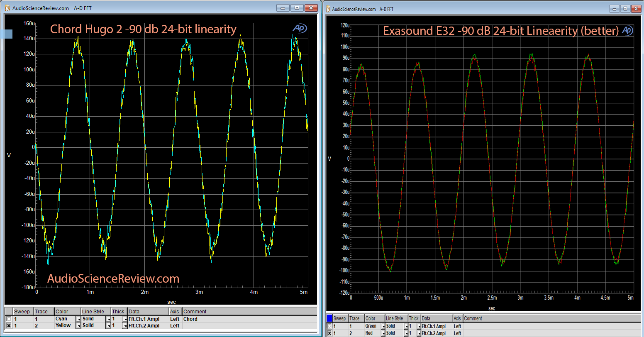Image resolution: width=644 pixels, height=337 pixels.
Task: Click Sweep column header in Chord legend
Action: click(x=22, y=312)
